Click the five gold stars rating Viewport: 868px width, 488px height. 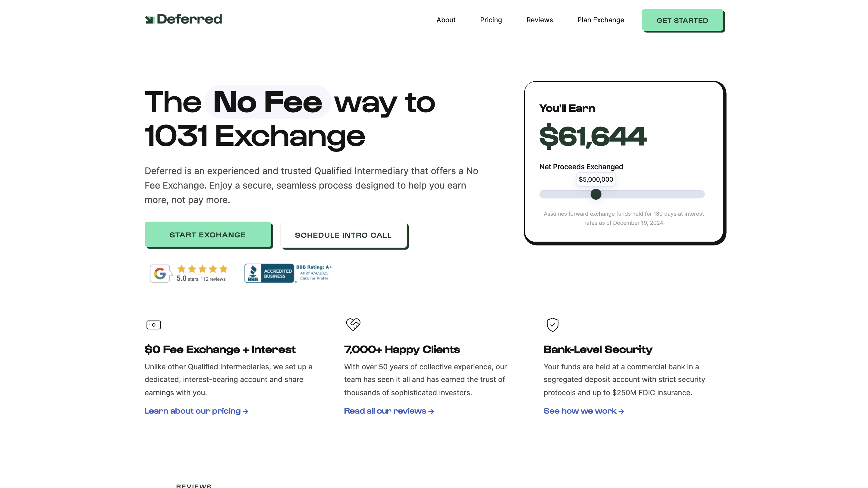203,269
